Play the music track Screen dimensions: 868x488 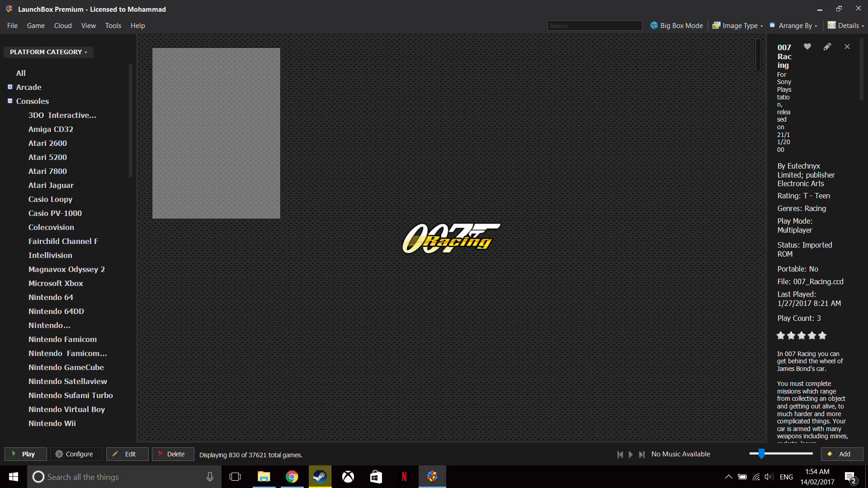point(631,455)
